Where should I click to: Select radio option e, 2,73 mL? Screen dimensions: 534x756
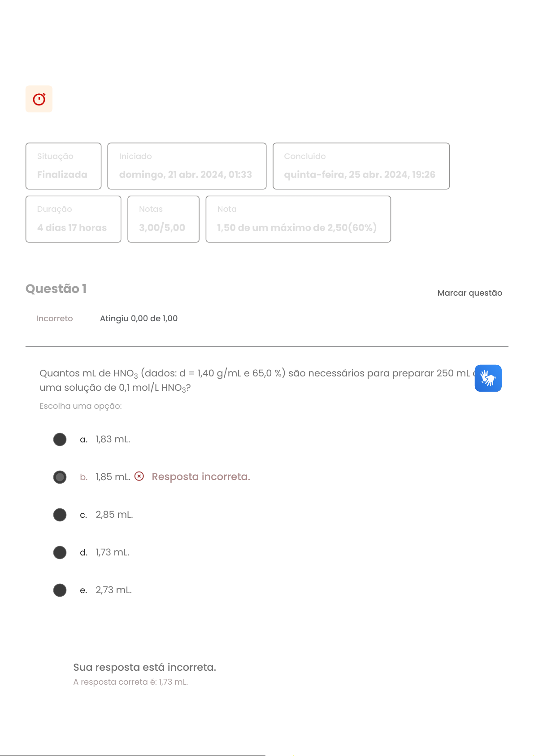60,590
